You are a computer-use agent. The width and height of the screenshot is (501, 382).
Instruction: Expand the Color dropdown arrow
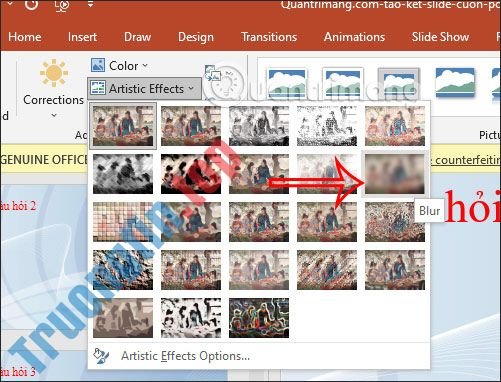(145, 65)
